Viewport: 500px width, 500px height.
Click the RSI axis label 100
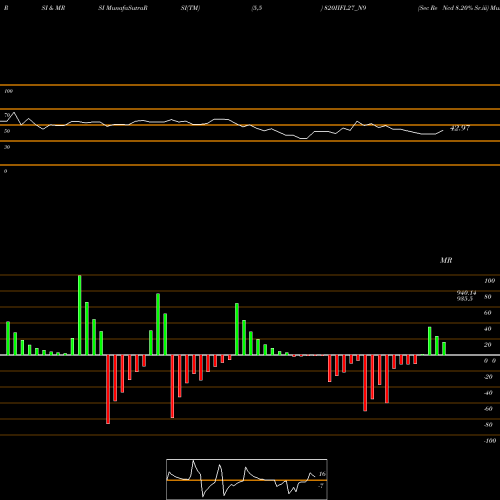coord(8,91)
